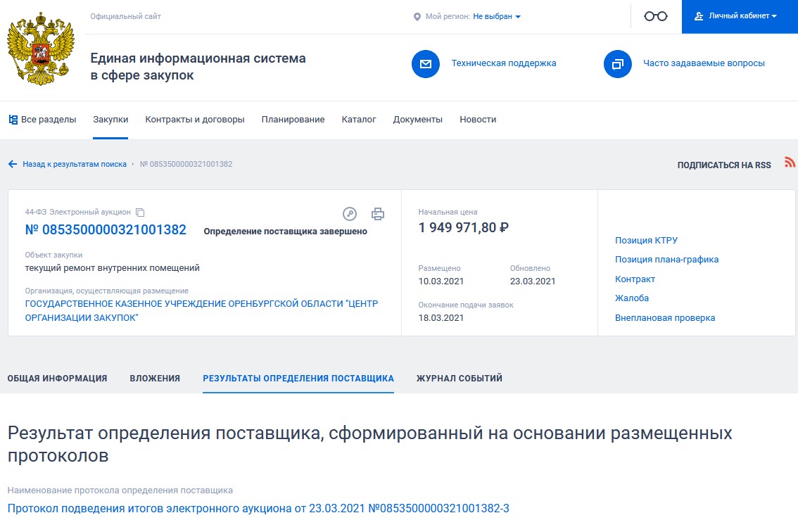Click the Все разделы grid icon
798x532 pixels.
pos(13,120)
